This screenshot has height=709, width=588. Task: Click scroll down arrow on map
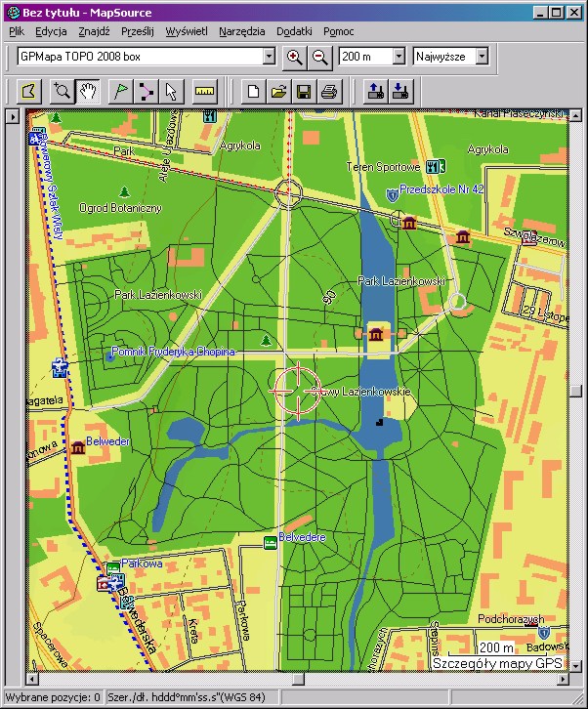[575, 666]
